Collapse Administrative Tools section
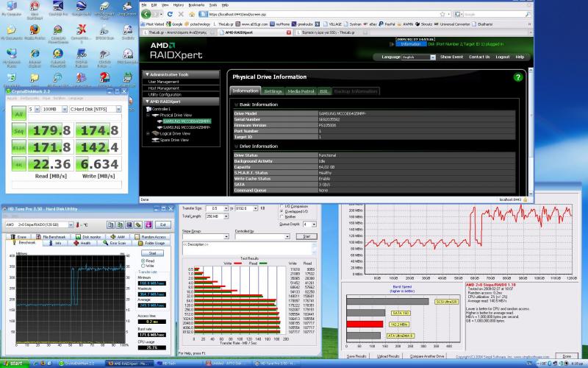588x368 pixels. click(181, 74)
